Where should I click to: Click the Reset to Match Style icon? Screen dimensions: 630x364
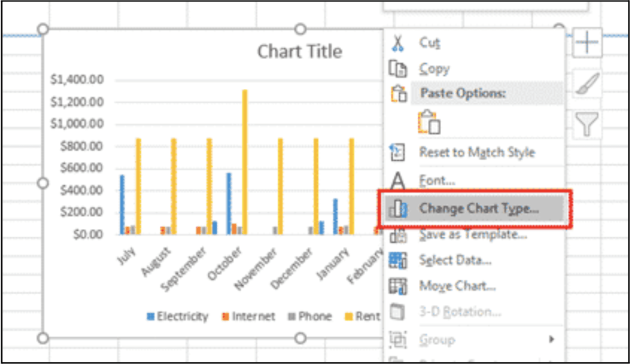(x=397, y=152)
